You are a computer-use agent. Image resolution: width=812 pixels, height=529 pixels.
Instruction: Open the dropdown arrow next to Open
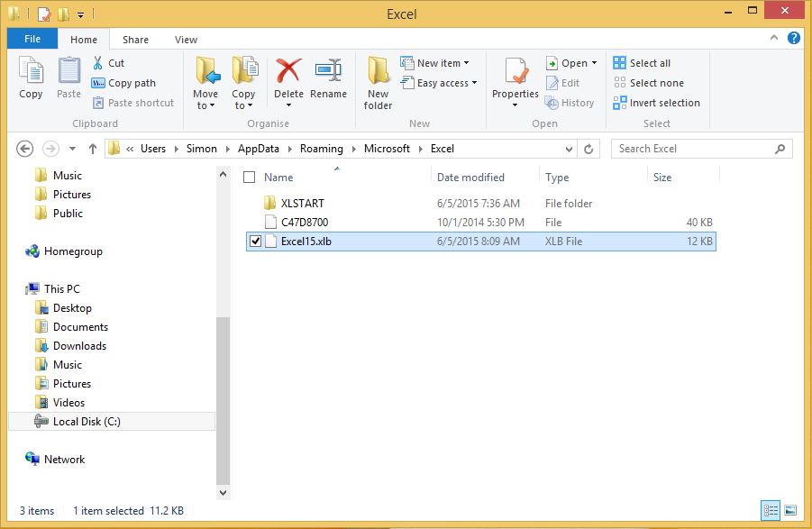point(594,63)
